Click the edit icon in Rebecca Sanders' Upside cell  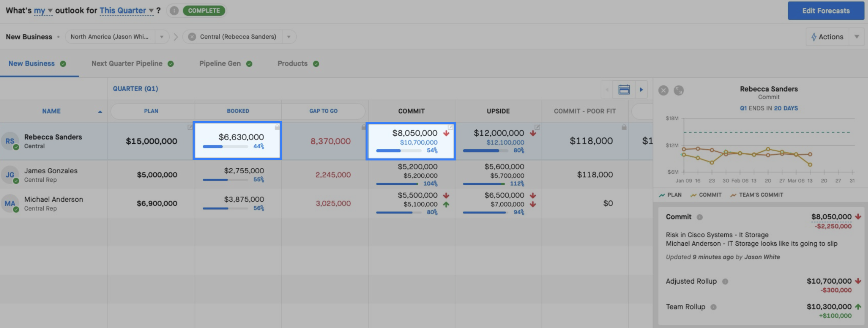(x=537, y=127)
